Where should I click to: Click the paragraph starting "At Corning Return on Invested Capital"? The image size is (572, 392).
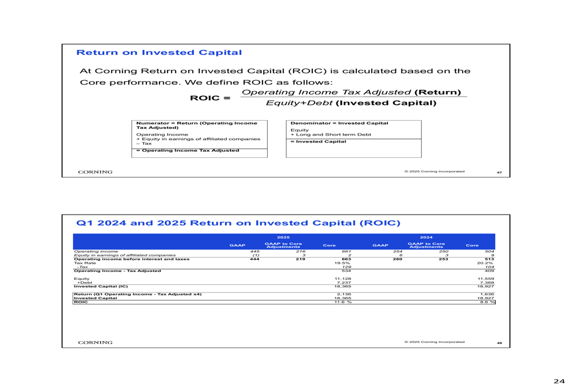point(275,77)
